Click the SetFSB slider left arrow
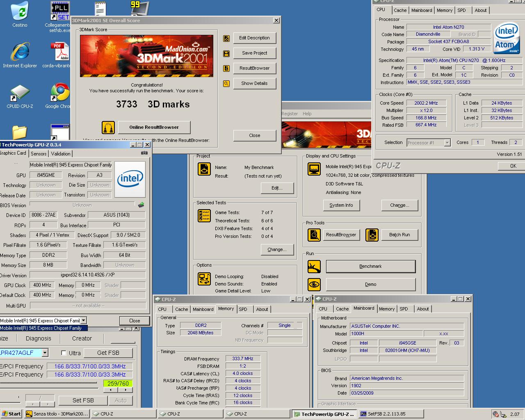The height and width of the screenshot is (420, 525). coord(111,390)
